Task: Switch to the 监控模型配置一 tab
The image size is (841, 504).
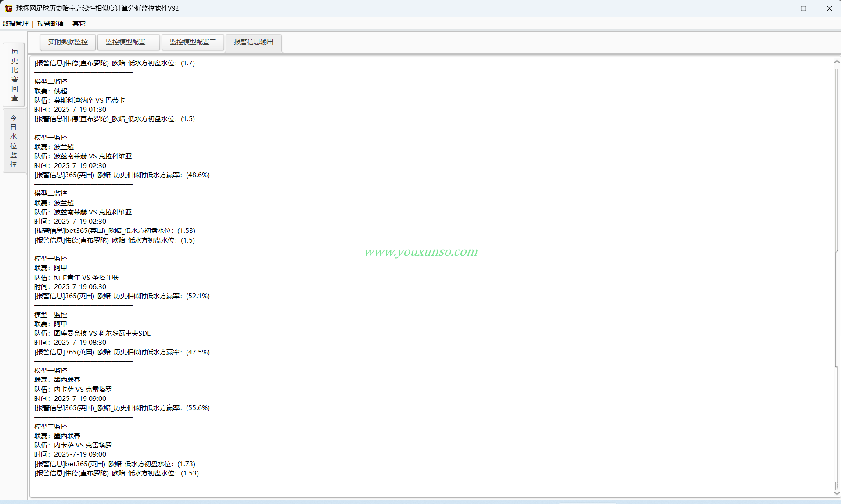Action: [129, 42]
